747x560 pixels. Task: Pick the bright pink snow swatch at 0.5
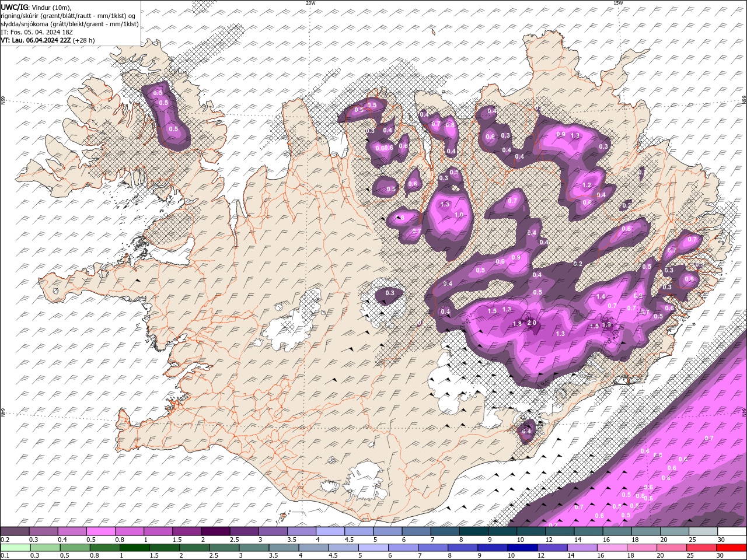click(101, 531)
